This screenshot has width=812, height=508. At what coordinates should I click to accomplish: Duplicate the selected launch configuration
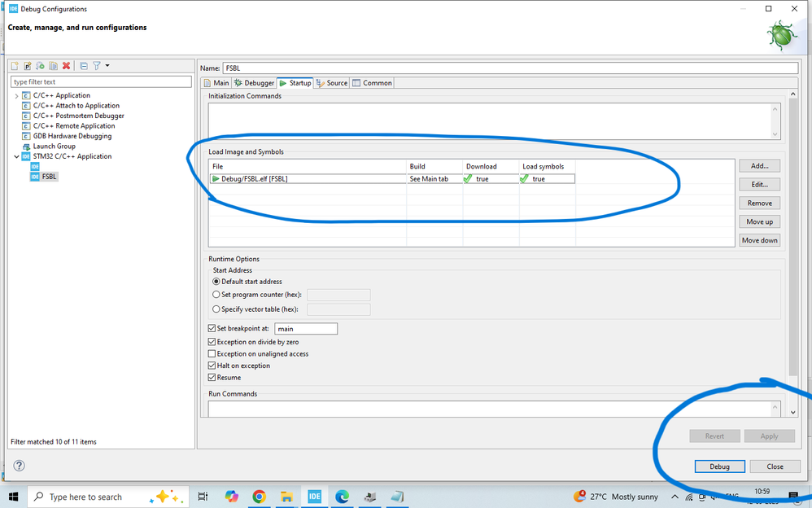point(54,65)
